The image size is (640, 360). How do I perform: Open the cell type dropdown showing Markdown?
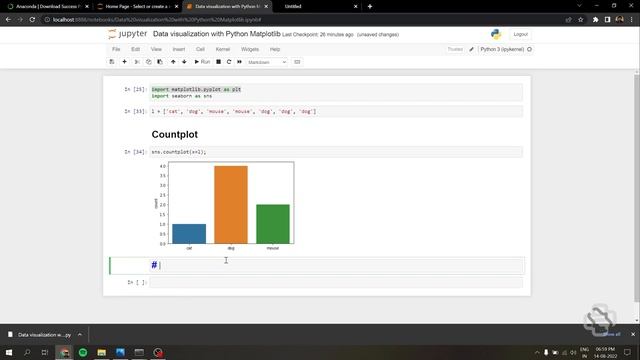[x=267, y=62]
